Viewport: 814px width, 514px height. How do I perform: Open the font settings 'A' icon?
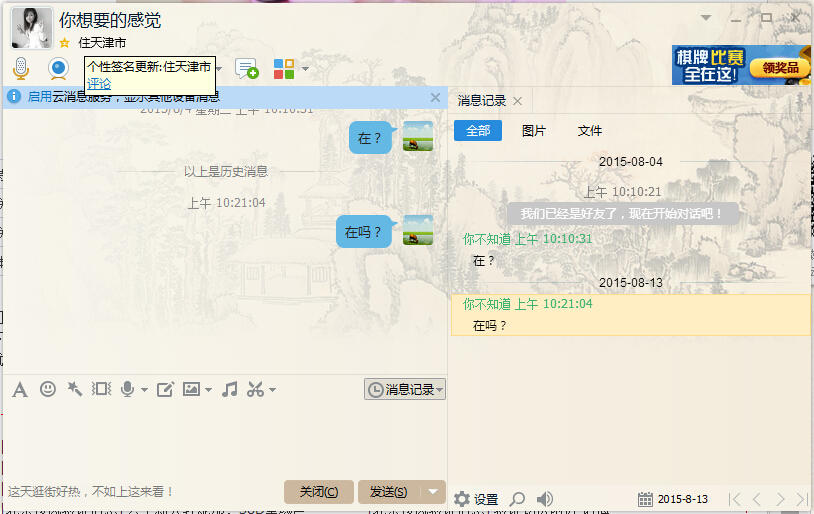click(19, 389)
